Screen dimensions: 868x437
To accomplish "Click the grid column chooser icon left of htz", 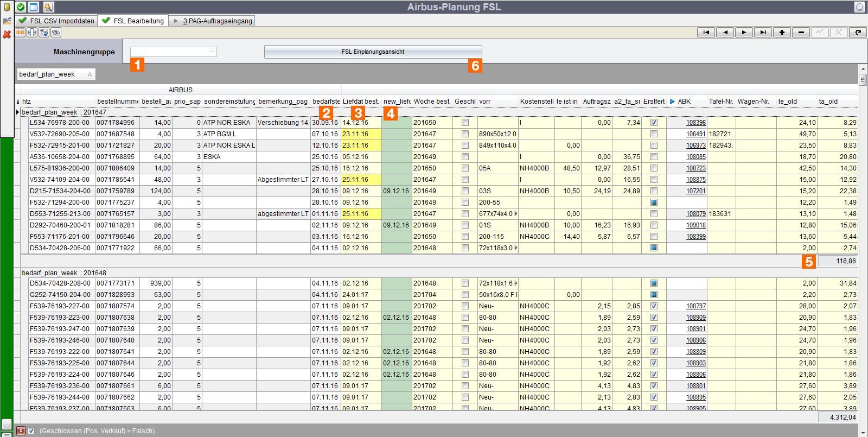I will (17, 101).
